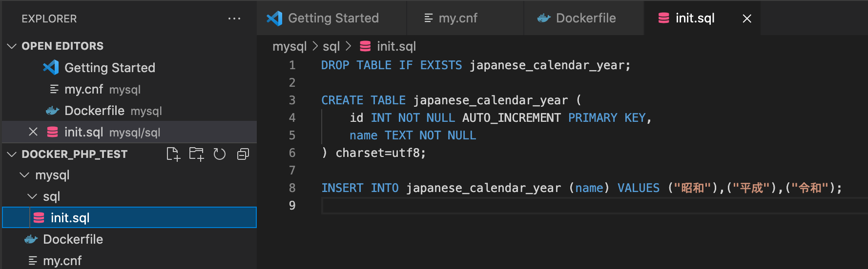Close init.sql in Open Editors via X icon
This screenshot has width=868, height=269.
tap(33, 132)
